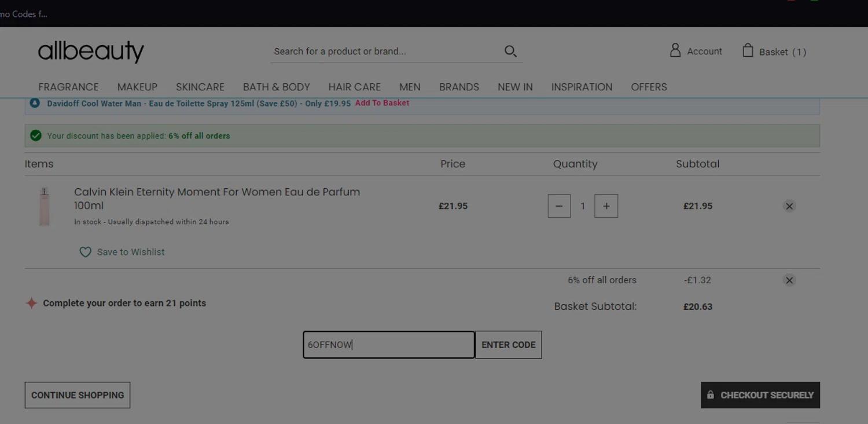Click CONTINUE SHOPPING button
Viewport: 868px width, 424px height.
pyautogui.click(x=78, y=395)
